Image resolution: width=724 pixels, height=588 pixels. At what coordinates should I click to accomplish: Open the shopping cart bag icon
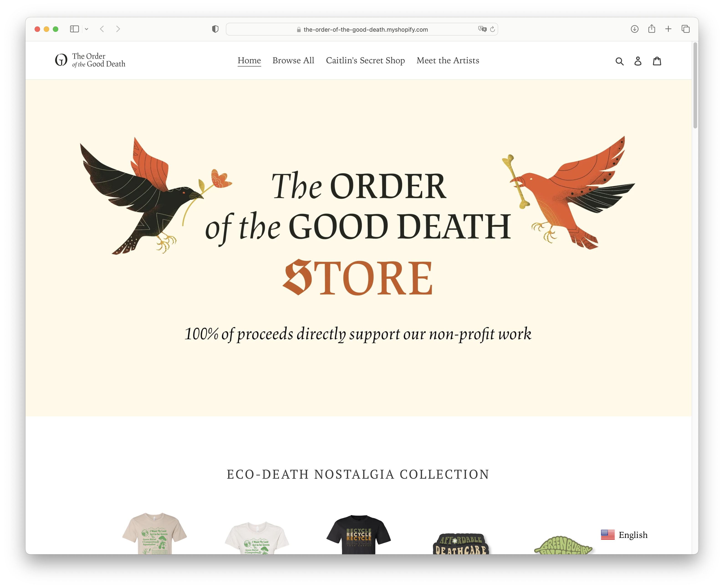click(x=657, y=61)
